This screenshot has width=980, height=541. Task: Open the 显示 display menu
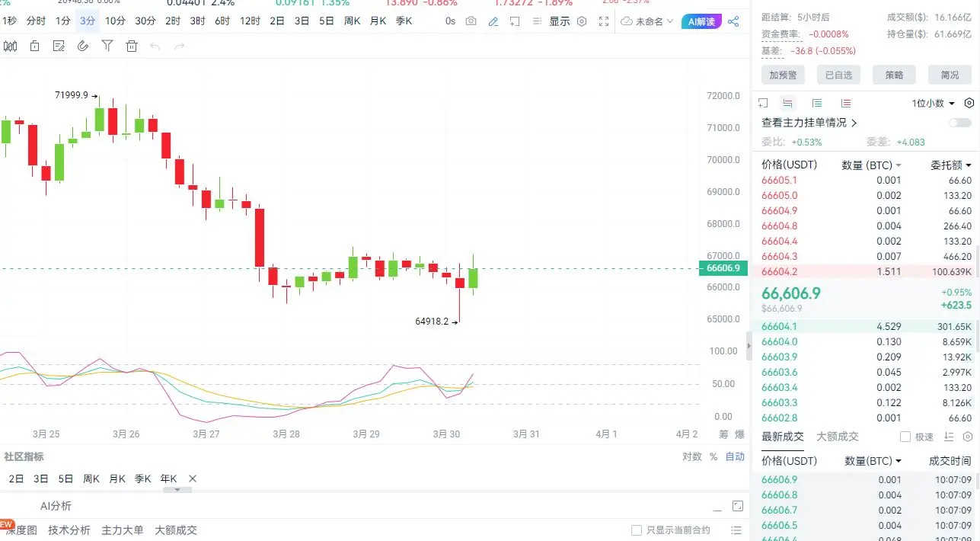pyautogui.click(x=560, y=21)
